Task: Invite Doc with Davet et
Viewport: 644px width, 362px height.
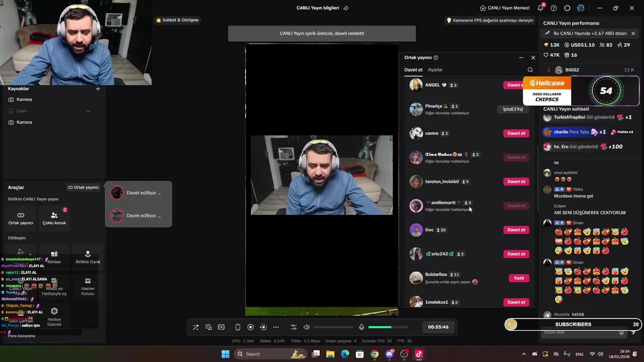Action: click(x=516, y=230)
